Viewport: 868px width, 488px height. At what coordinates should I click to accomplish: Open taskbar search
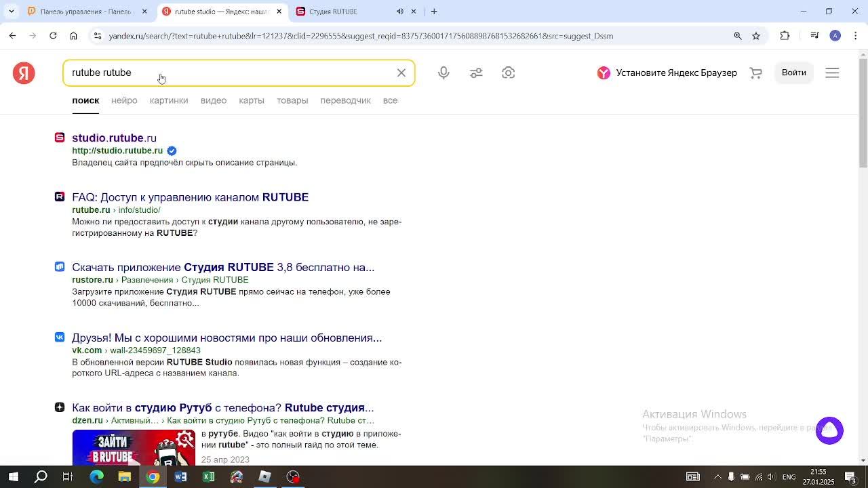tap(41, 476)
